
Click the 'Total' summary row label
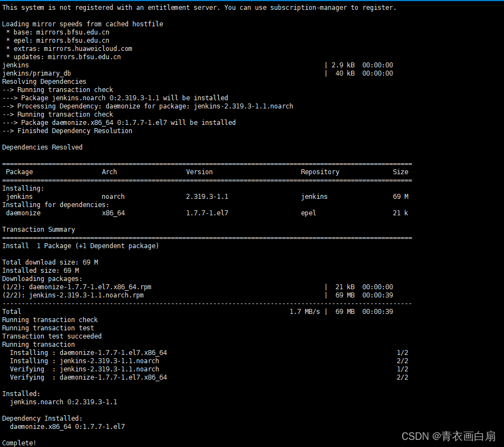[11, 312]
